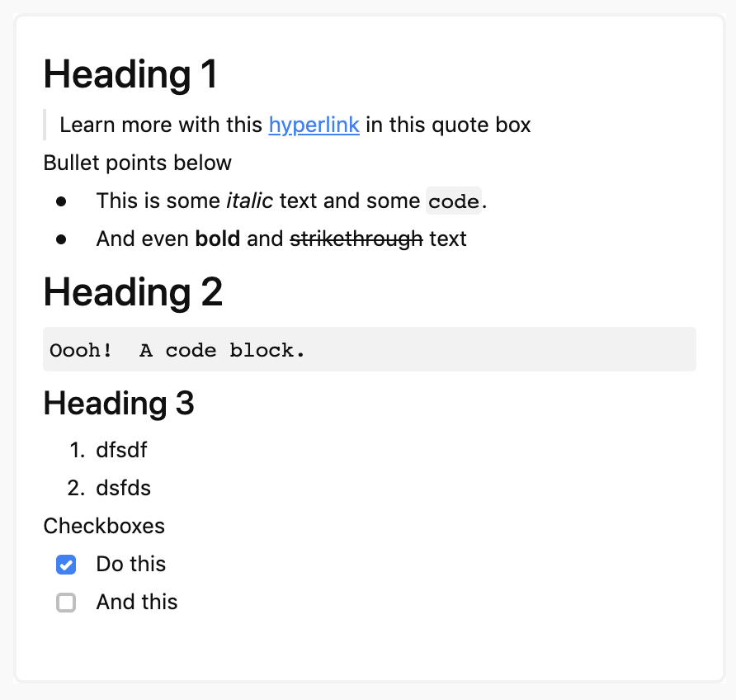This screenshot has height=700, width=736.
Task: Click the Heading 2 title
Action: [133, 292]
